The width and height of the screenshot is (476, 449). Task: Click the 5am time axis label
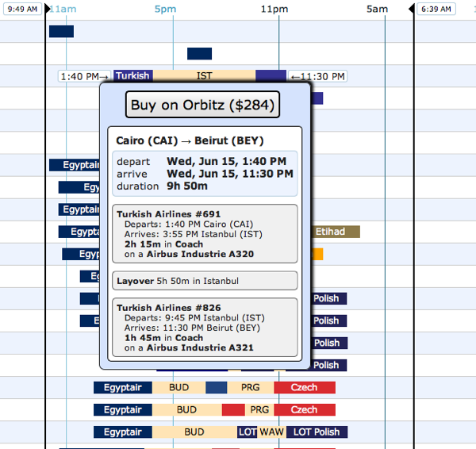pos(377,9)
